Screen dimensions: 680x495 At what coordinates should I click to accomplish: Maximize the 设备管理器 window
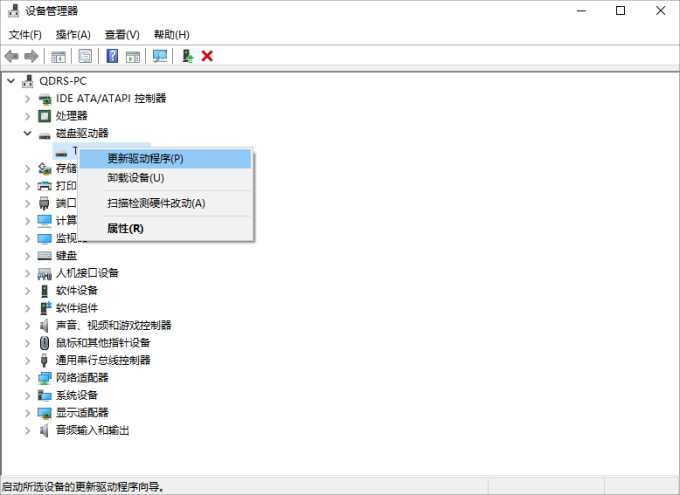pos(621,10)
